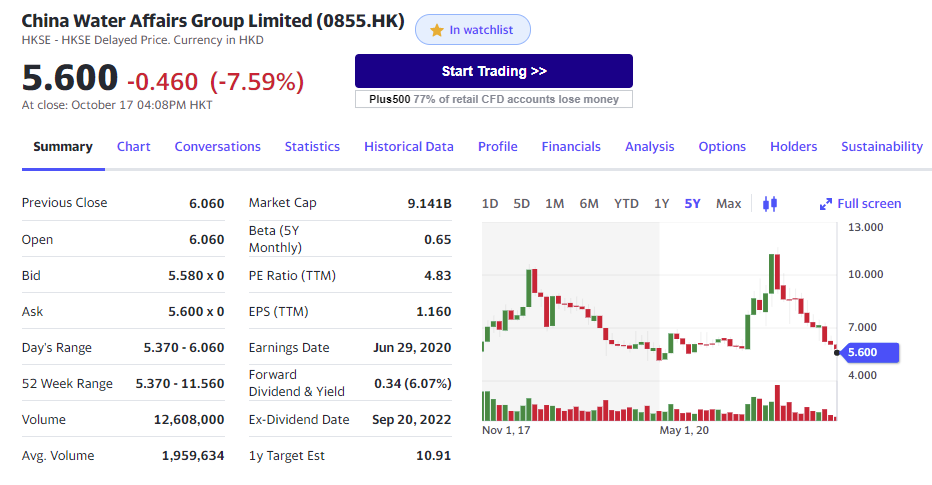Open the Options tab
Image resolution: width=932 pixels, height=485 pixels.
pyautogui.click(x=722, y=147)
